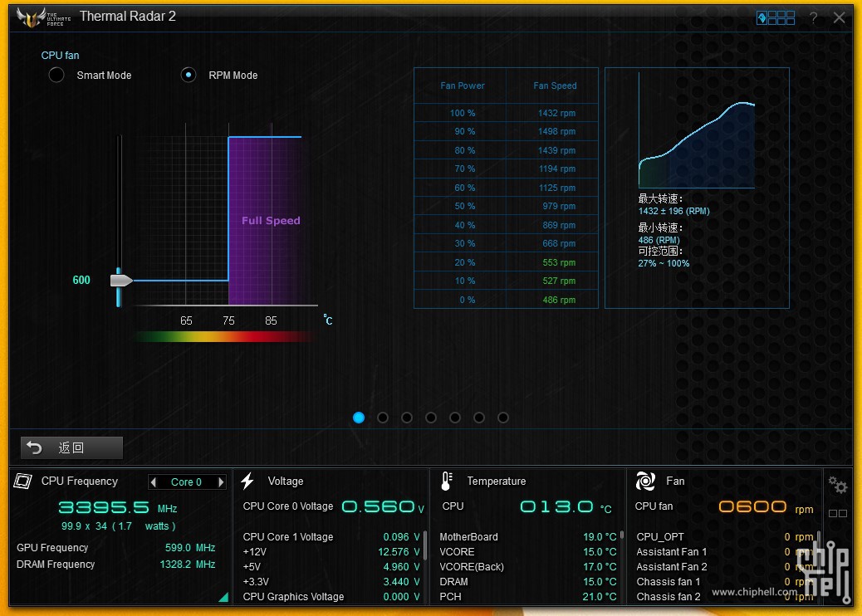Click the 75 temperature axis label
This screenshot has width=862, height=616.
(228, 320)
